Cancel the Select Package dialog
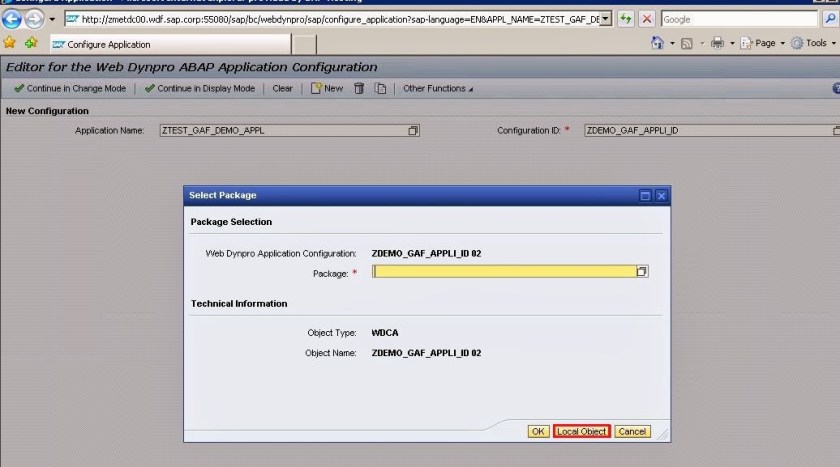The image size is (840, 467). tap(632, 432)
